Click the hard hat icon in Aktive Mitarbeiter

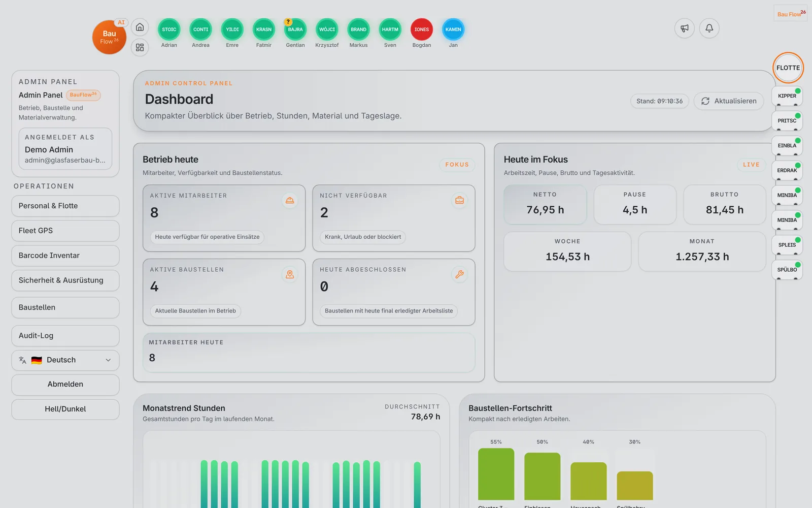coord(290,200)
